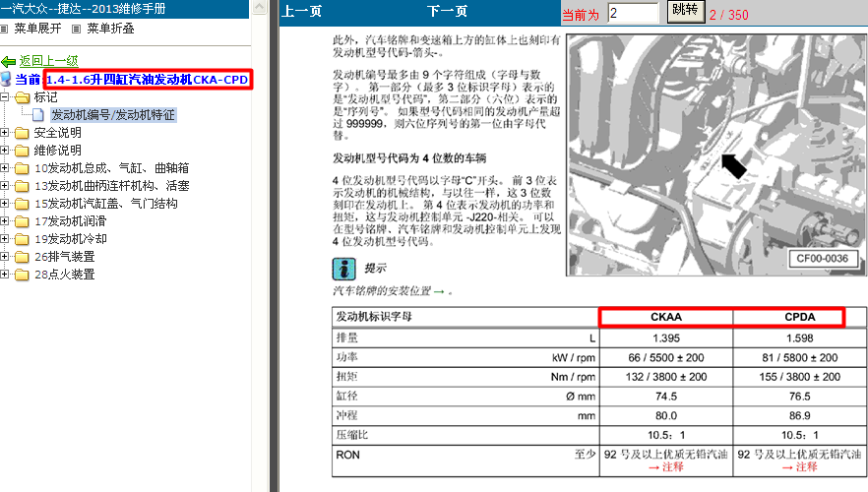Viewport: 868px width, 492px height.
Task: Select 28点火装置 label
Action: 65,275
